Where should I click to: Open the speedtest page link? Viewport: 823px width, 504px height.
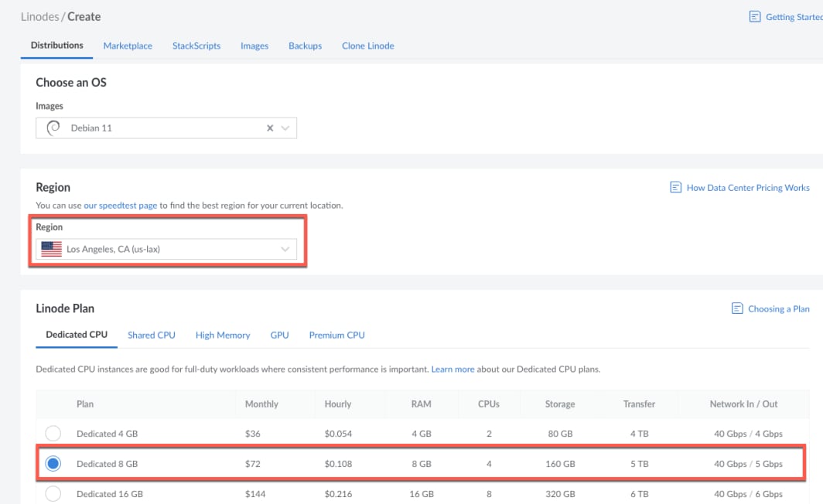tap(121, 206)
